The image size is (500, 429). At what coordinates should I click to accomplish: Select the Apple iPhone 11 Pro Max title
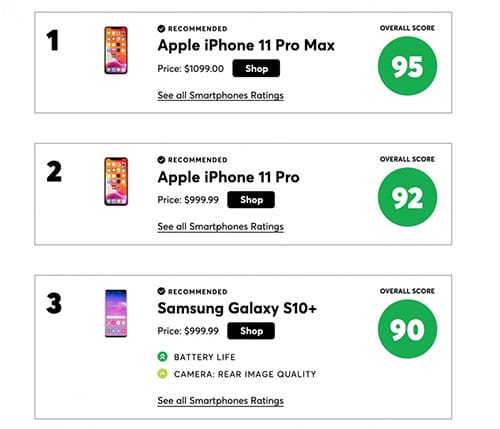pos(246,46)
